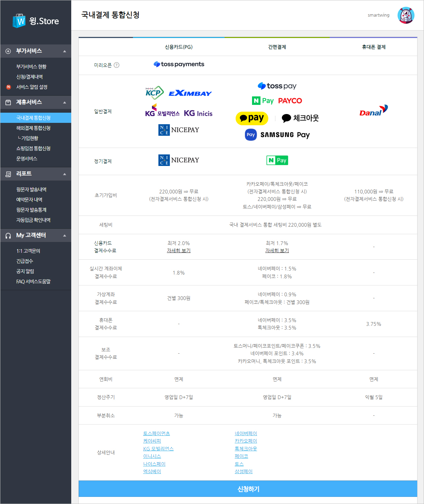Click the red N badge beside 서비스 알림 설정
This screenshot has height=504, width=424.
[x=8, y=87]
